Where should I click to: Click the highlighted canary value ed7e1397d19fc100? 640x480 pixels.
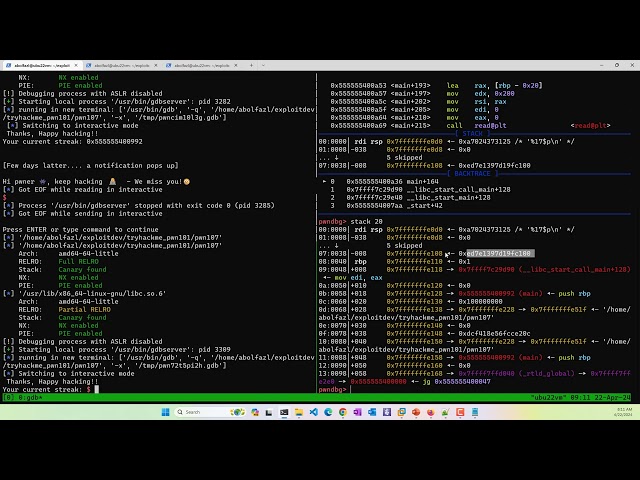point(499,253)
